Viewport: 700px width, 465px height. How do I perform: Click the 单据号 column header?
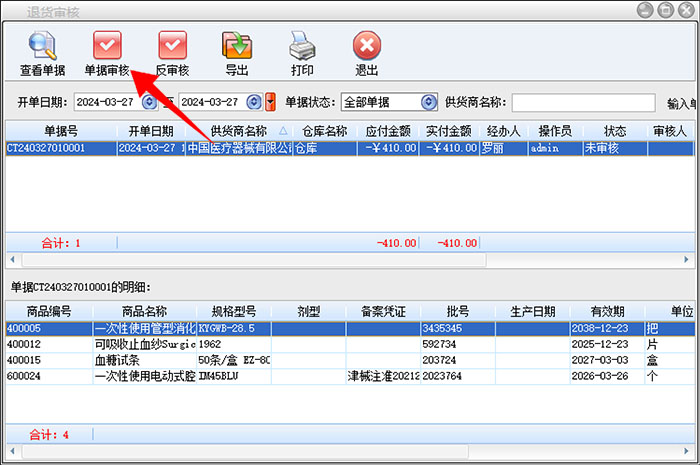(60, 131)
